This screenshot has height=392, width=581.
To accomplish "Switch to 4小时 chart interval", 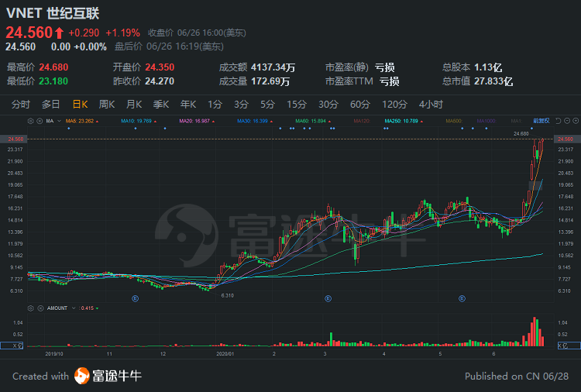I will tap(431, 105).
